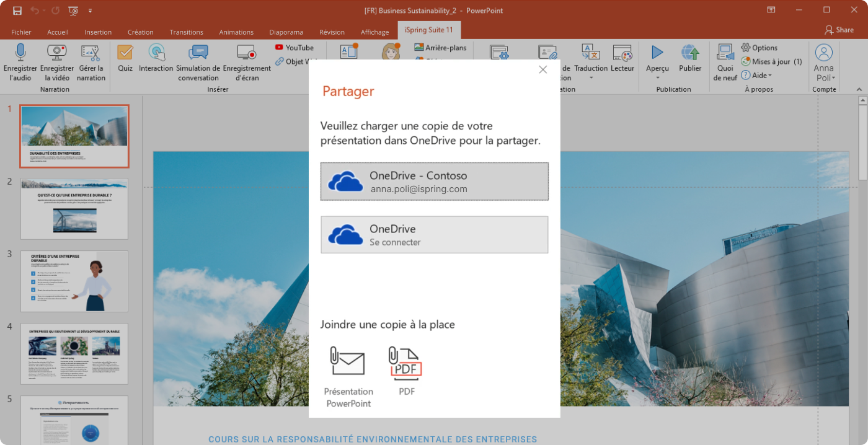Select OneDrive - Contoso account
The image size is (868, 445).
[x=434, y=182]
